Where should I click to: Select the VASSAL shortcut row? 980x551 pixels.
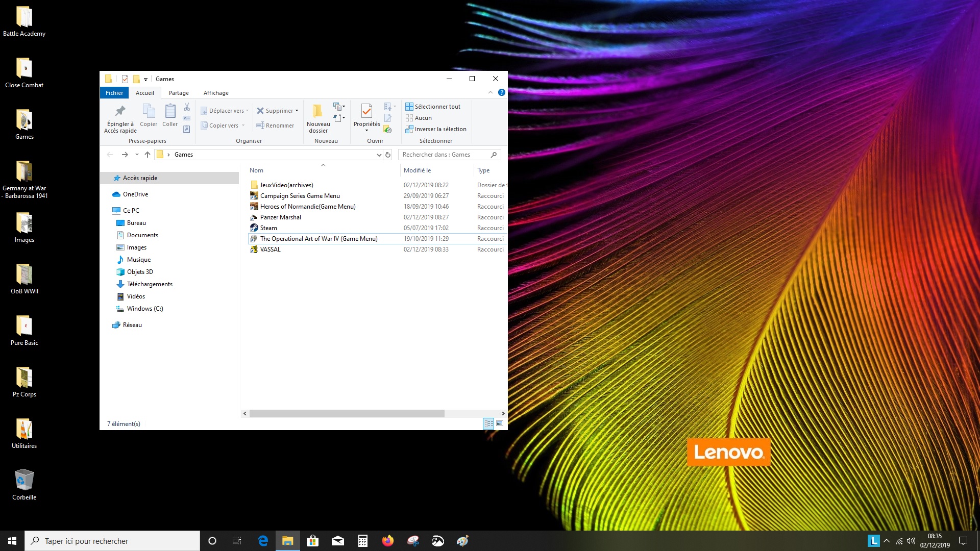(x=377, y=249)
